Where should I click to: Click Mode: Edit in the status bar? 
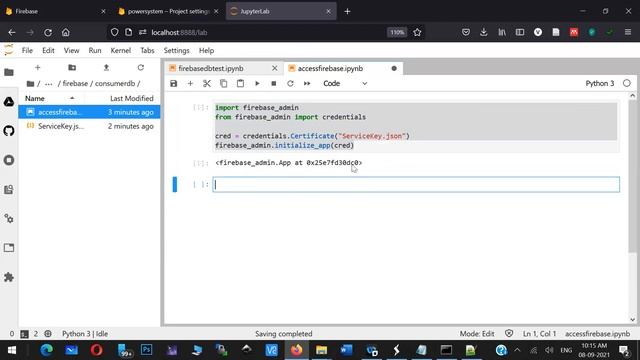pos(477,334)
